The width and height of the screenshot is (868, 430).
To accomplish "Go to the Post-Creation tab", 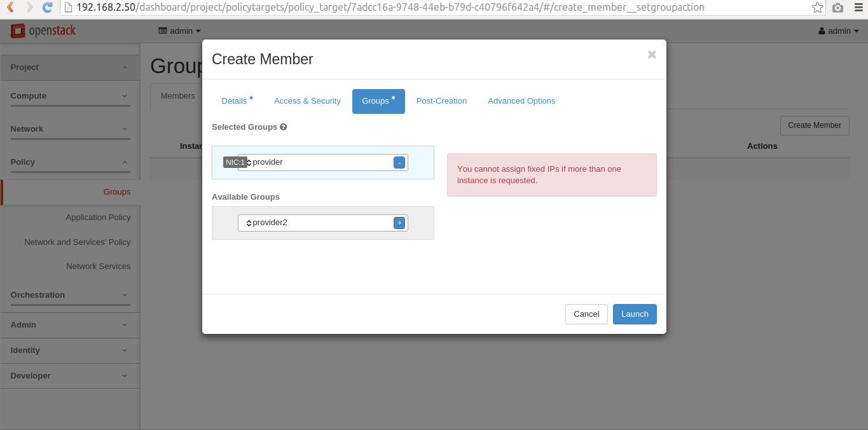I will [441, 101].
